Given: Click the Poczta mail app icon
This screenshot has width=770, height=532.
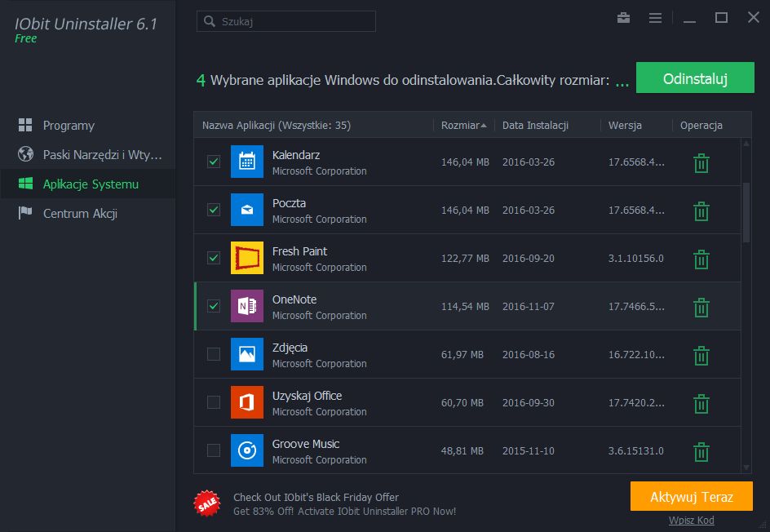Looking at the screenshot, I should [247, 210].
